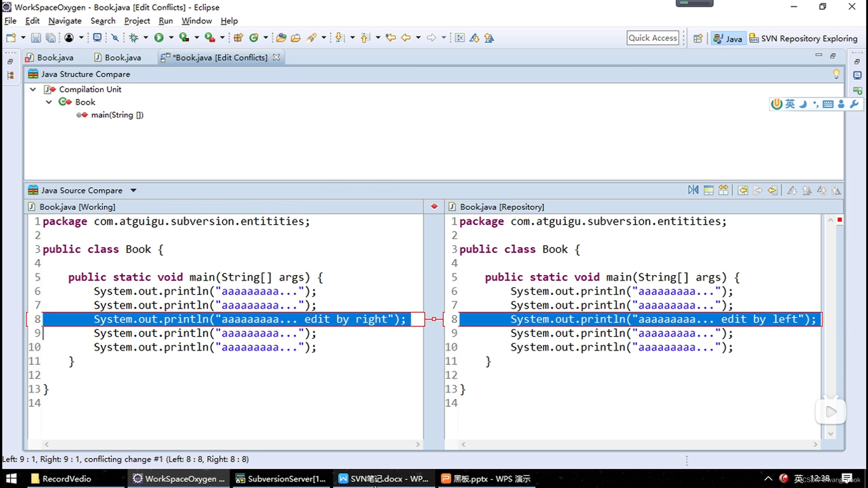868x488 pixels.
Task: Click the New wizard toolbar icon
Action: (11, 38)
